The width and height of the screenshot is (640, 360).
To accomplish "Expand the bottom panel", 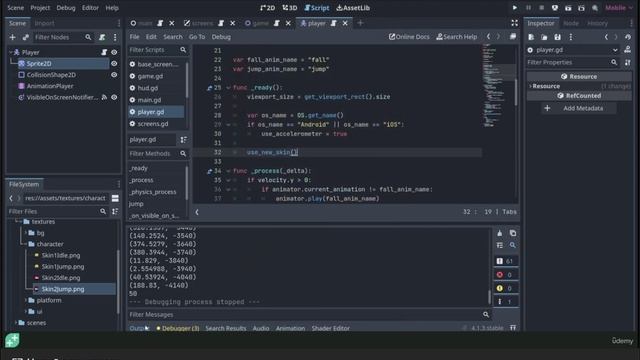I will pos(513,328).
